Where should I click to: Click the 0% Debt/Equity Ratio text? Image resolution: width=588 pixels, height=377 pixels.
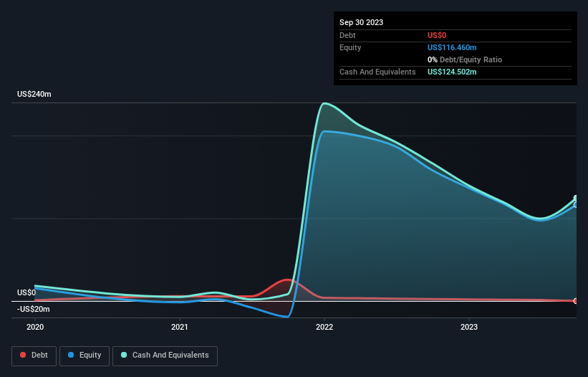(465, 59)
